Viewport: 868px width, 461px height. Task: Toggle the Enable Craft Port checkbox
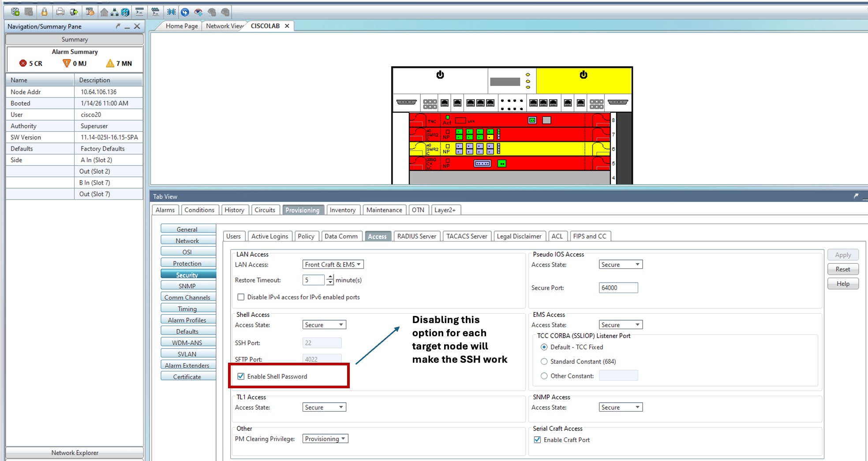537,440
